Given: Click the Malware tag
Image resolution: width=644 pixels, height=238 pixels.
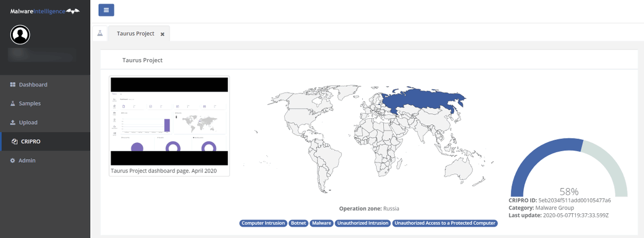Looking at the screenshot, I should [322, 222].
